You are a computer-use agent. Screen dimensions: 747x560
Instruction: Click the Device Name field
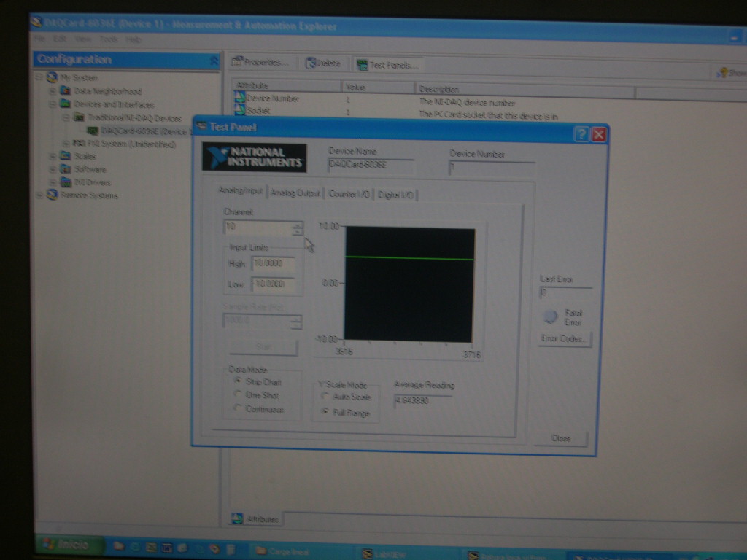370,165
